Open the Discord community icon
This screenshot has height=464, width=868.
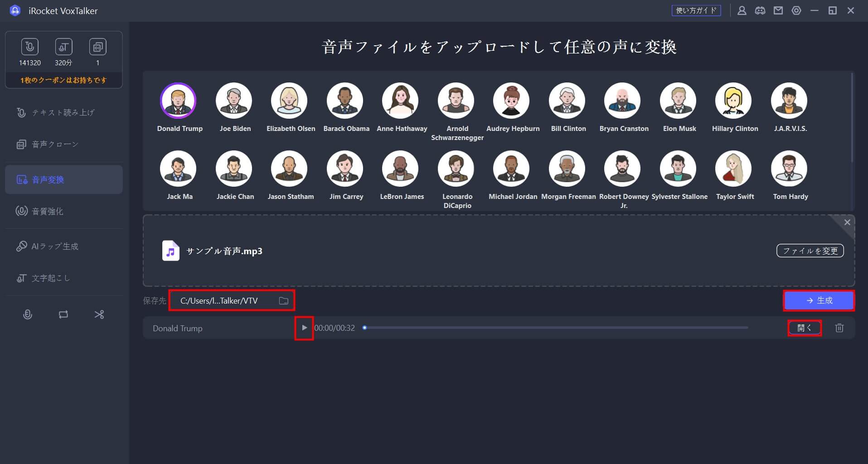(x=760, y=10)
